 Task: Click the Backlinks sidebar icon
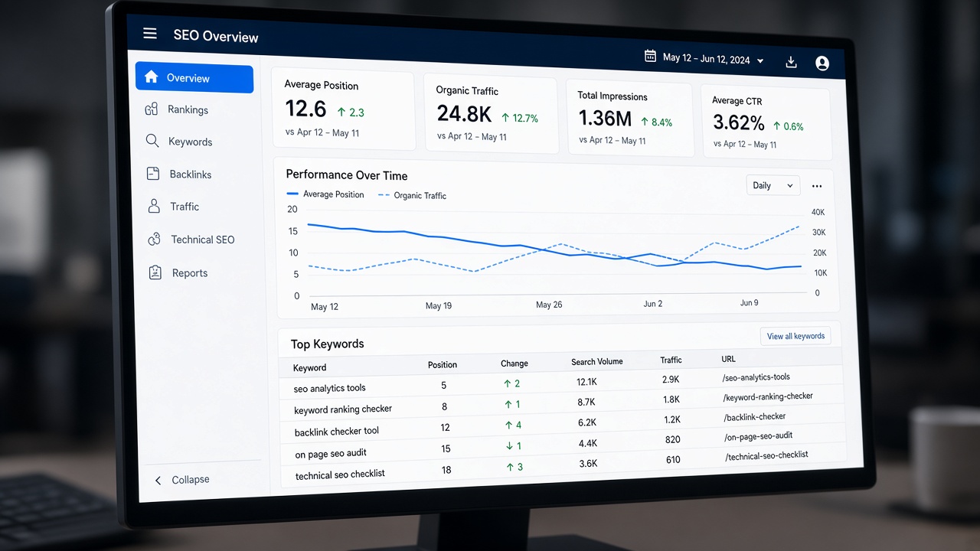point(153,174)
